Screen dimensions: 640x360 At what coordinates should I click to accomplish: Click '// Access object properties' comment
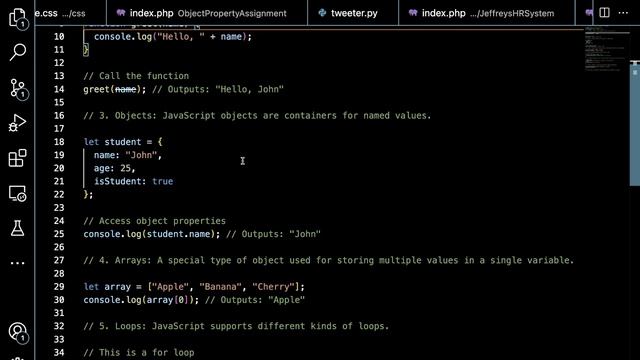(154, 221)
